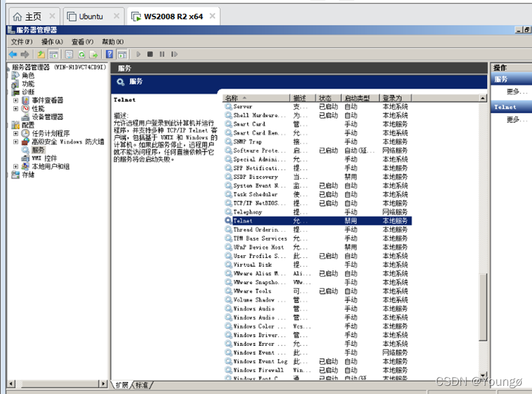Click the Up one level toolbar icon
The height and width of the screenshot is (394, 532).
tap(41, 54)
